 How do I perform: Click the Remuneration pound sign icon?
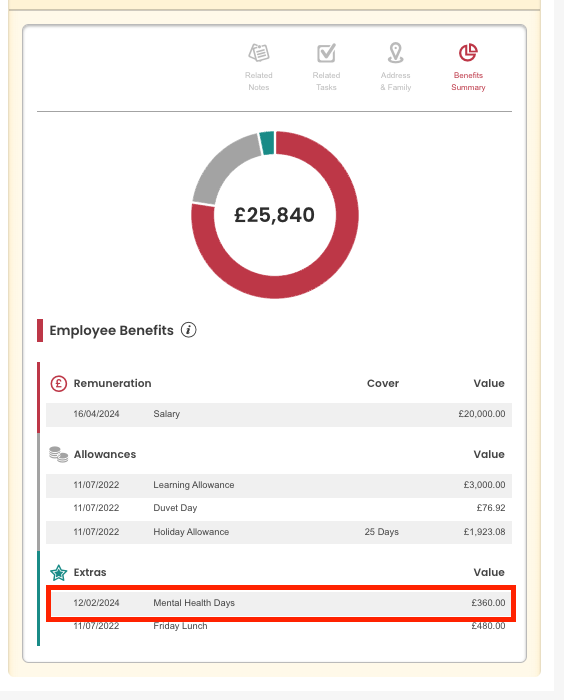[x=58, y=383]
